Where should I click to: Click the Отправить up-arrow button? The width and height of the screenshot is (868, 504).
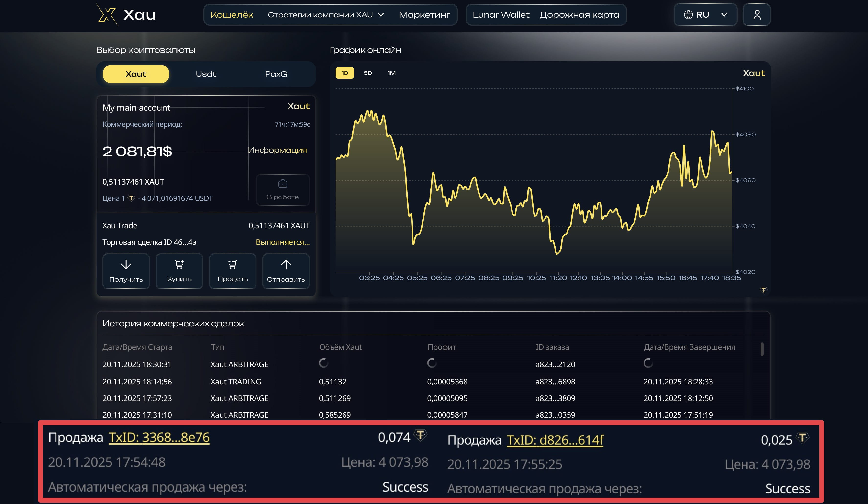tap(286, 265)
